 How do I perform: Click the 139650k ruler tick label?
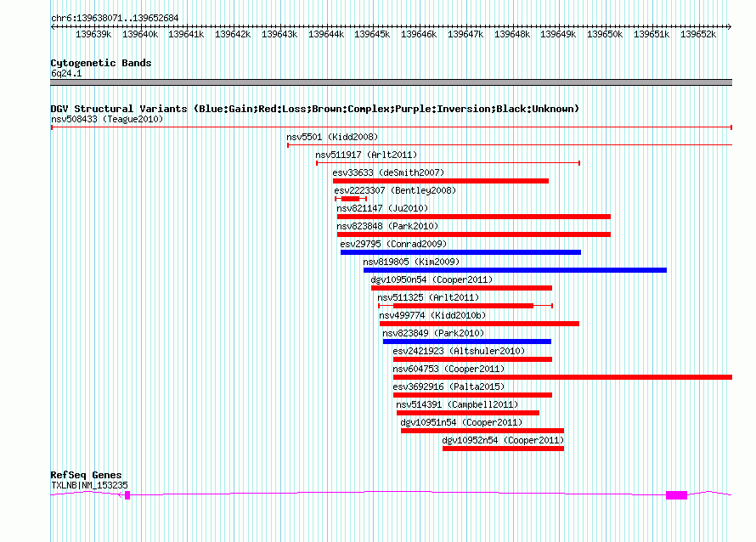[x=605, y=35]
